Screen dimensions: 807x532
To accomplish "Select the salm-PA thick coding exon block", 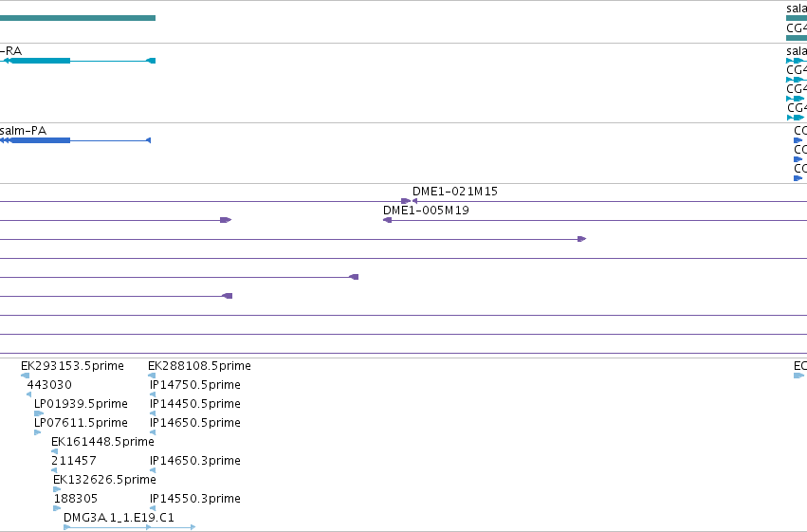I will tap(40, 140).
